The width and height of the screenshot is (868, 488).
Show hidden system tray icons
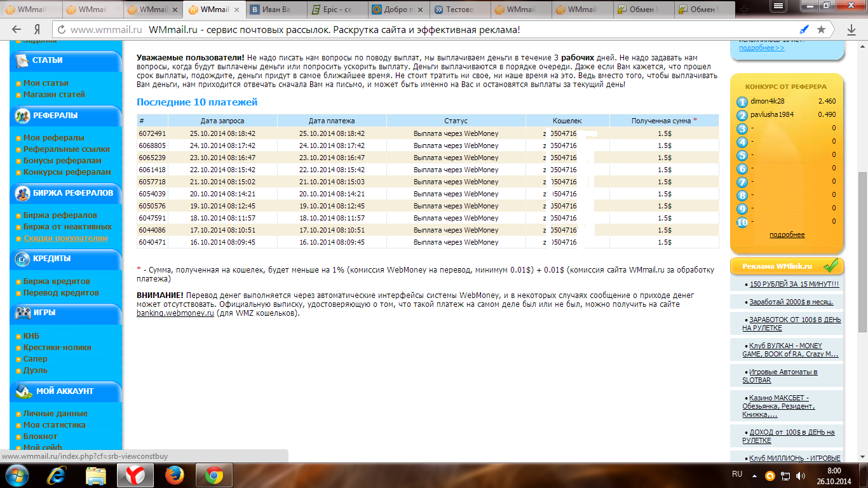pos(753,475)
